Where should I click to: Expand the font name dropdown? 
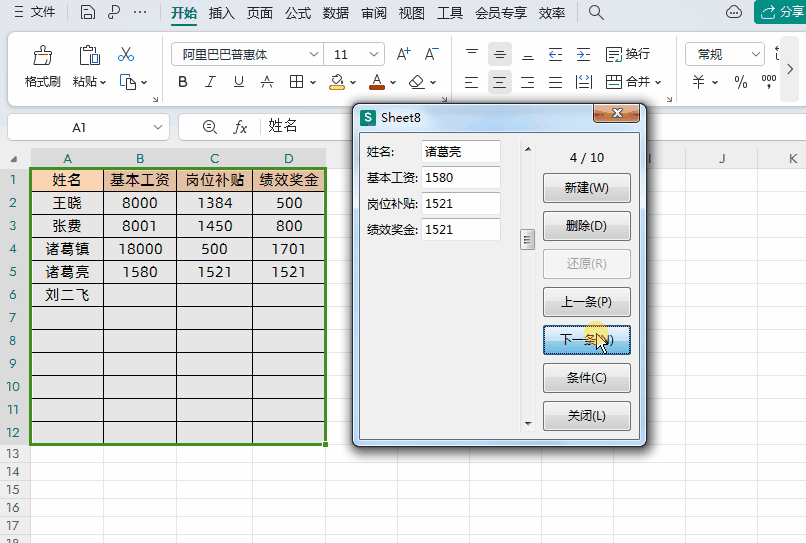[314, 54]
